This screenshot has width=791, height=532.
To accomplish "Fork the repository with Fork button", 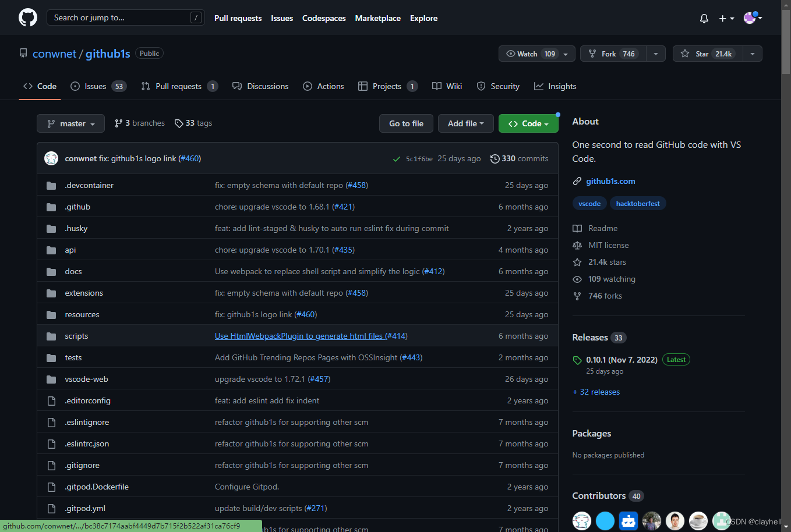I will [x=613, y=54].
